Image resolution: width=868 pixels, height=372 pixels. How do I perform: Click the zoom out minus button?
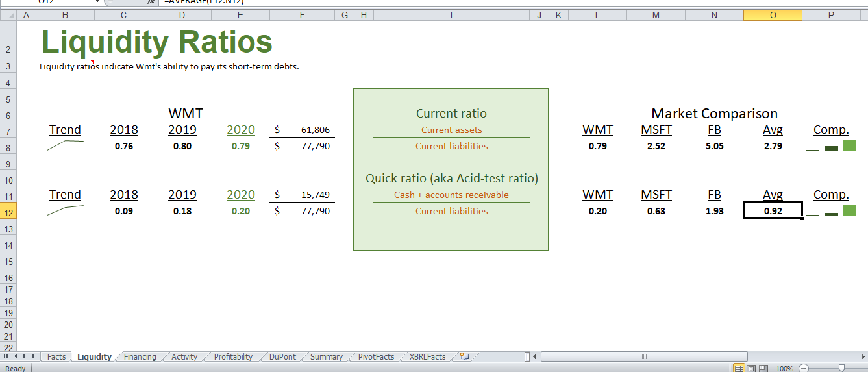pyautogui.click(x=804, y=368)
